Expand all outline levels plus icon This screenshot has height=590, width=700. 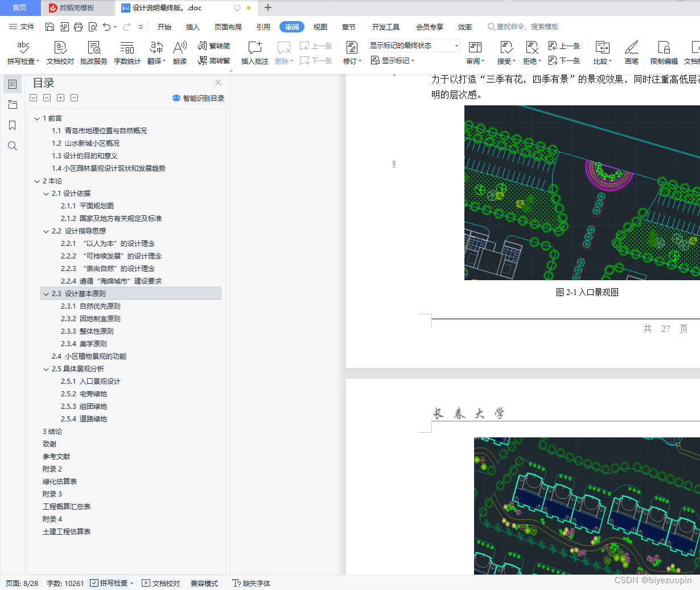[60, 98]
